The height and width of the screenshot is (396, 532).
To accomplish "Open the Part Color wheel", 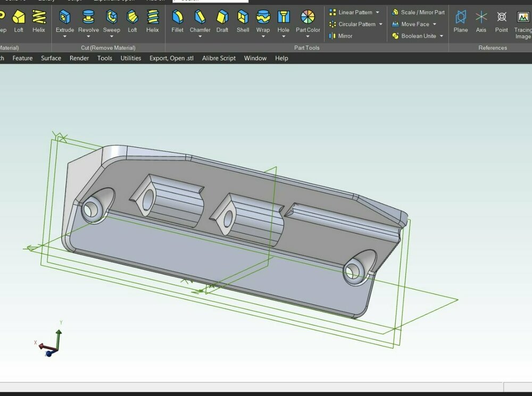I will click(307, 21).
